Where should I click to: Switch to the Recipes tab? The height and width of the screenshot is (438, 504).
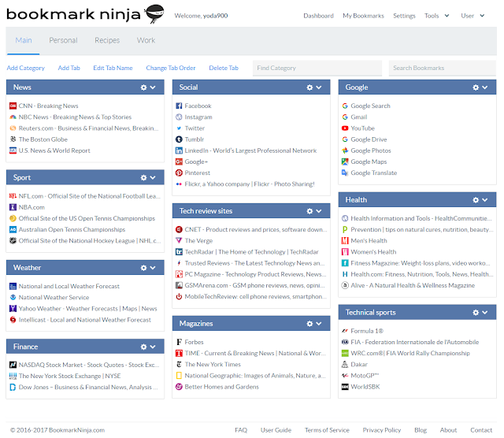click(107, 40)
